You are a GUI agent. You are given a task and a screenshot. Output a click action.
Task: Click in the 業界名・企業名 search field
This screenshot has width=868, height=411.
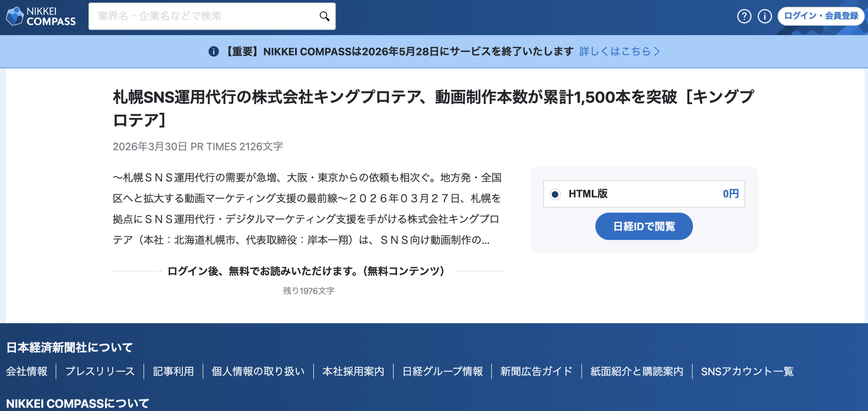click(x=203, y=16)
